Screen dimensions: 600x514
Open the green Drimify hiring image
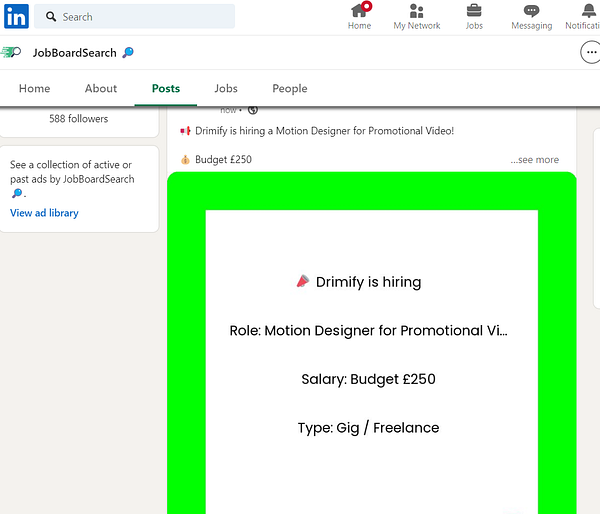point(372,343)
